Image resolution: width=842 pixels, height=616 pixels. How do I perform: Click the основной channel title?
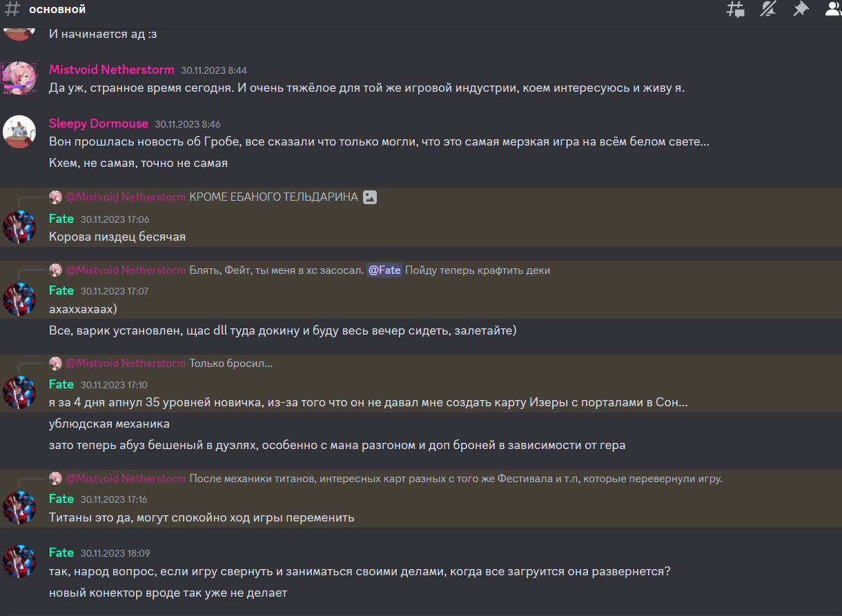(57, 10)
